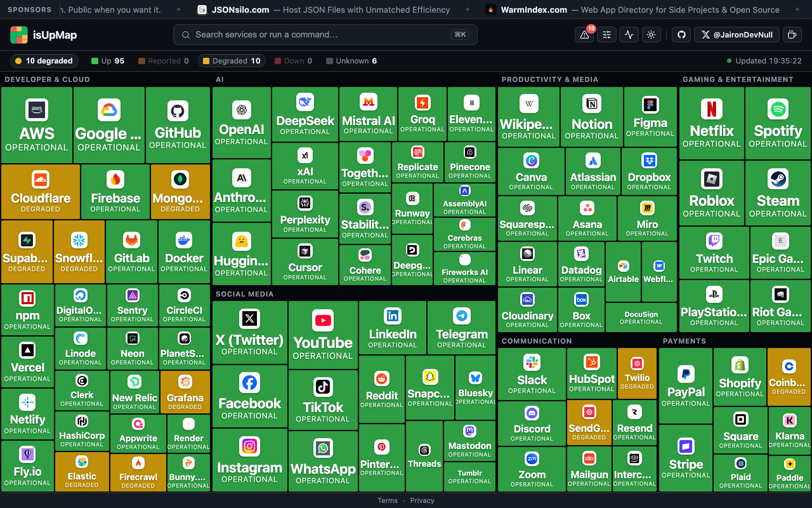The image size is (812, 508).
Task: Select the Slack tile
Action: click(x=532, y=374)
